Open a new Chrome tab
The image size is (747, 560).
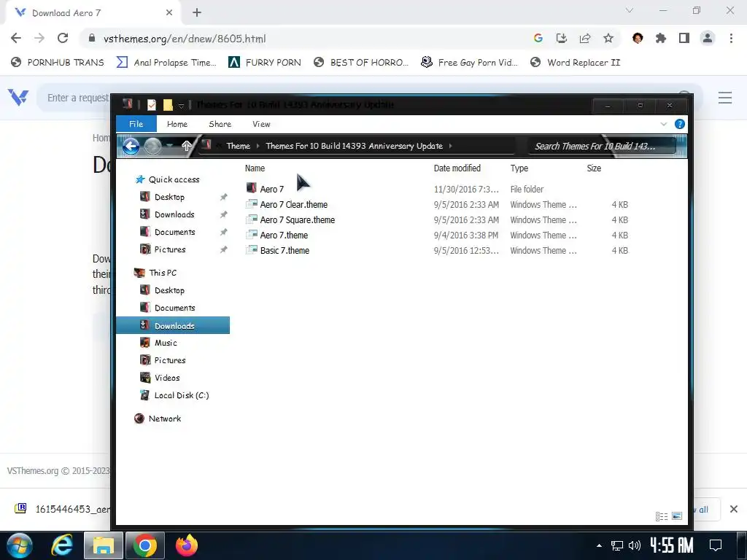[x=197, y=13]
